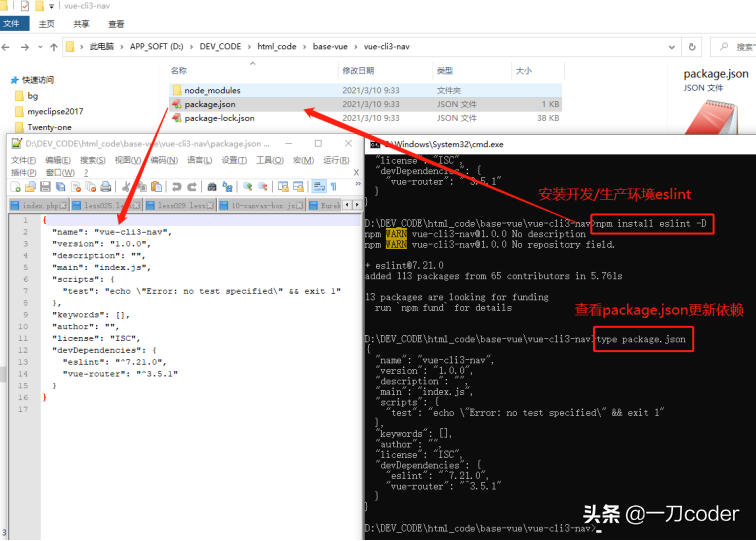The width and height of the screenshot is (756, 541).
Task: Click the Cut (scissors) icon in Notepad++
Action: pyautogui.click(x=126, y=187)
